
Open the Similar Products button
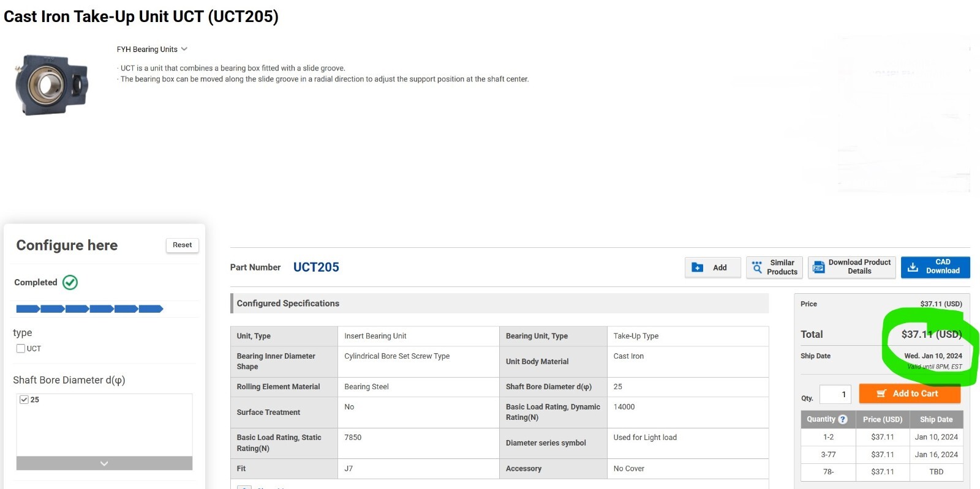click(774, 267)
